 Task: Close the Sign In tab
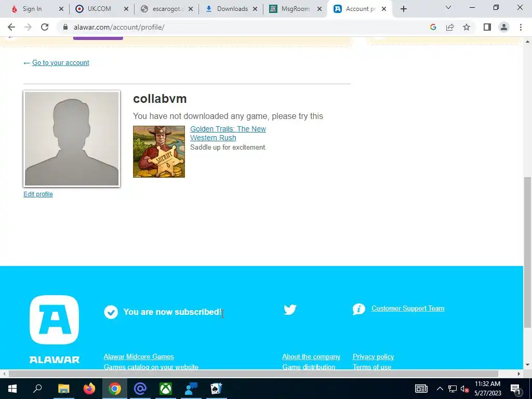[x=61, y=9]
